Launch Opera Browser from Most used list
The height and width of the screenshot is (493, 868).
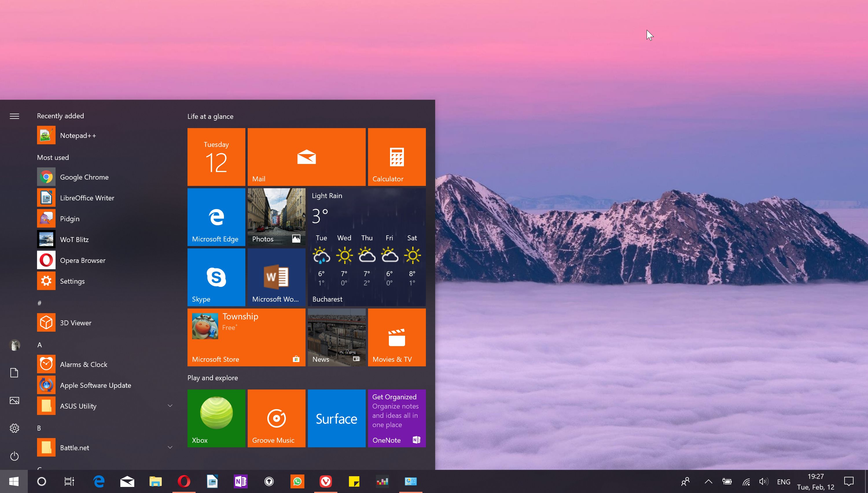click(82, 260)
